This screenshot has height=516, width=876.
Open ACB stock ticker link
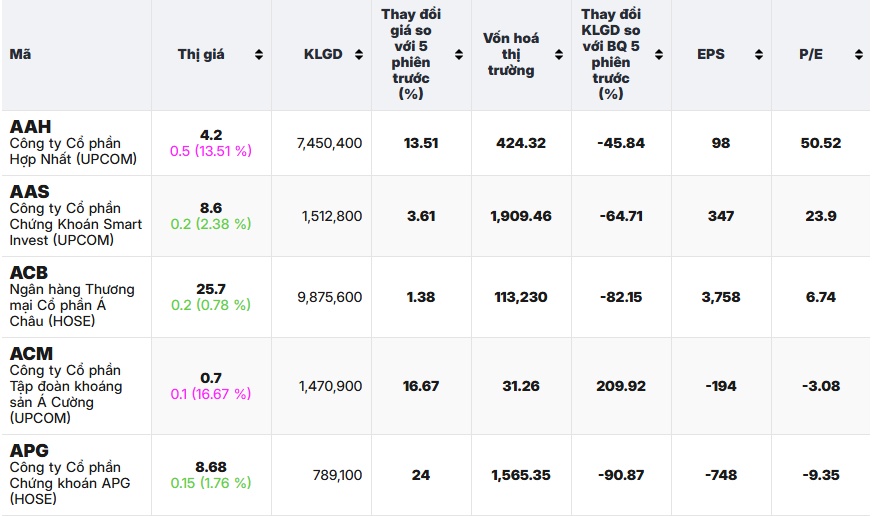pyautogui.click(x=29, y=273)
